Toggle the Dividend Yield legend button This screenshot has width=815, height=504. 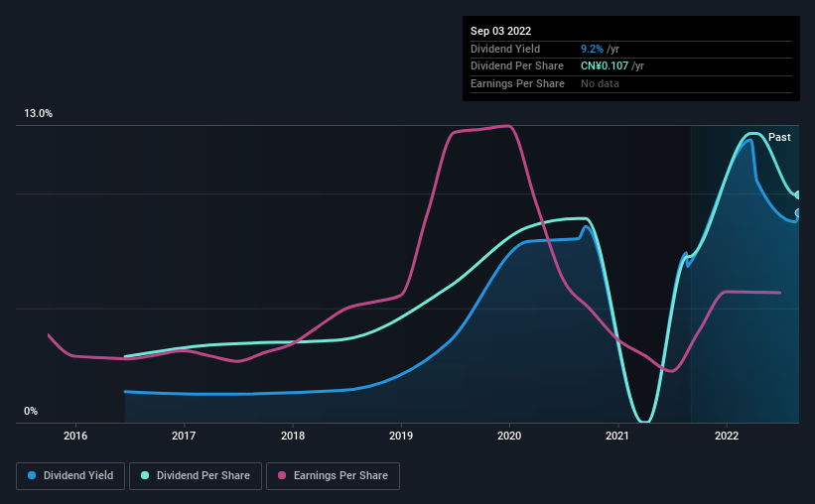[70, 476]
